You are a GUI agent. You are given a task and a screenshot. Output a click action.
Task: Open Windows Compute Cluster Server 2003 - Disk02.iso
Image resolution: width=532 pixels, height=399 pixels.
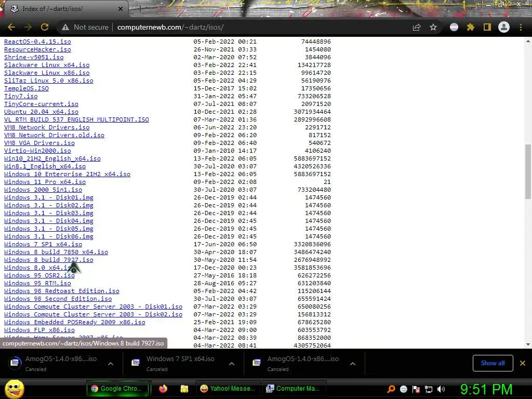(94, 314)
